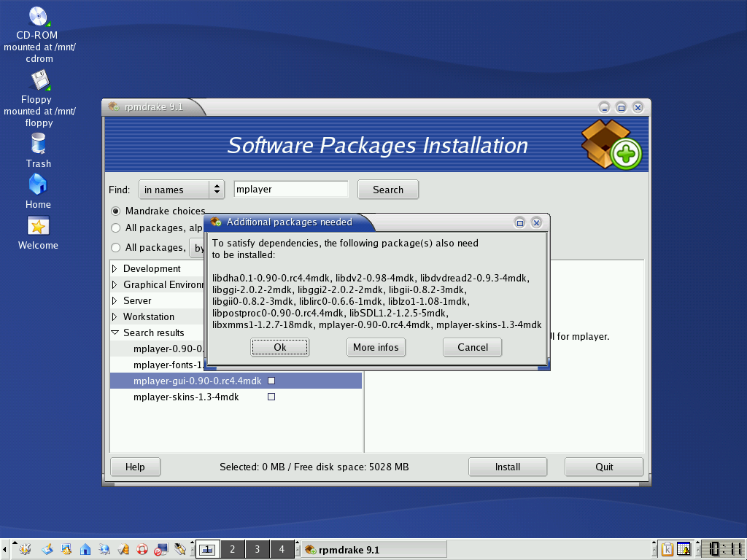Image resolution: width=747 pixels, height=560 pixels.
Task: Maximize the Additional packages needed dialog
Action: click(520, 223)
